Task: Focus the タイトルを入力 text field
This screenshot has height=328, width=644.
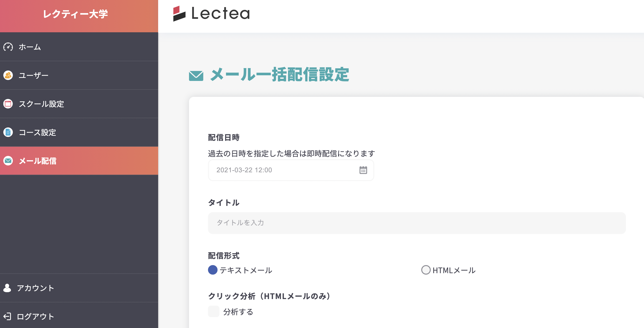Action: tap(417, 223)
